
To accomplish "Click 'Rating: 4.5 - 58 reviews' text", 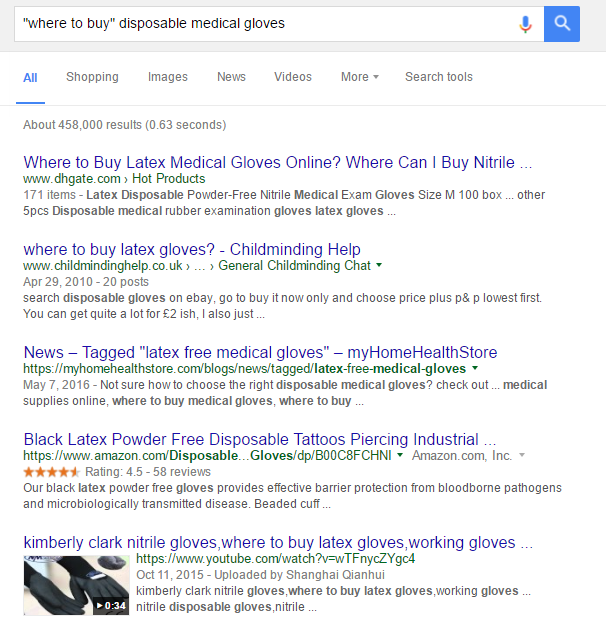I will [148, 472].
